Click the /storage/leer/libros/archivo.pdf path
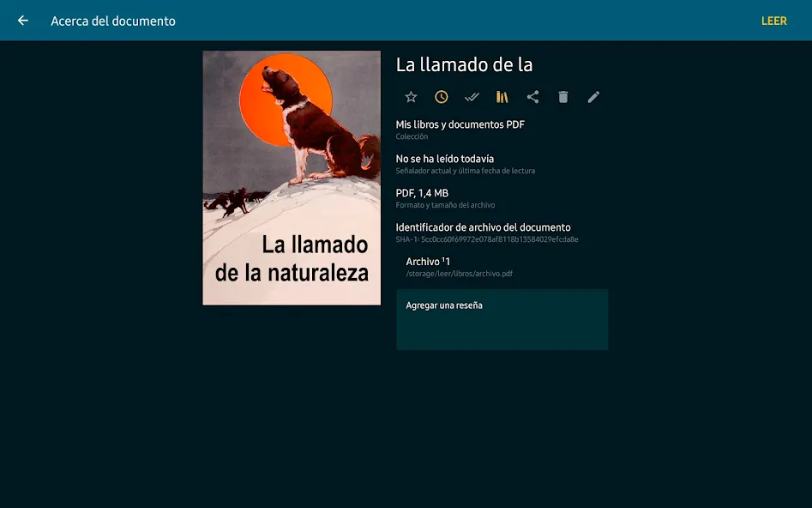The height and width of the screenshot is (508, 812). (x=460, y=274)
